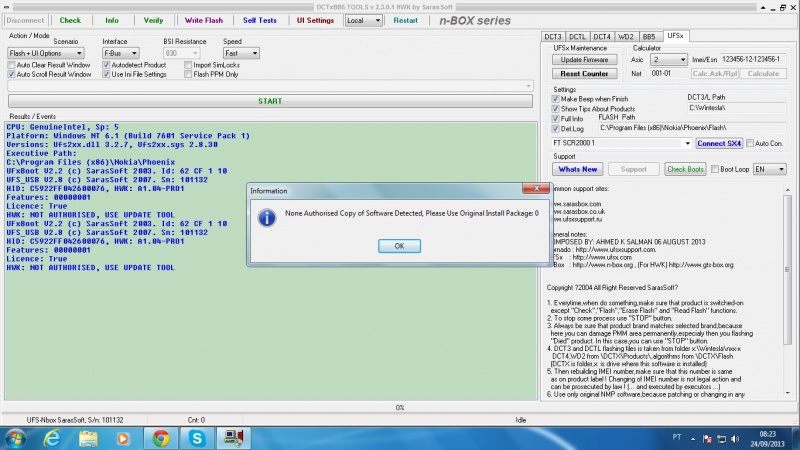
Task: Click Restart in the toolbar
Action: [406, 20]
